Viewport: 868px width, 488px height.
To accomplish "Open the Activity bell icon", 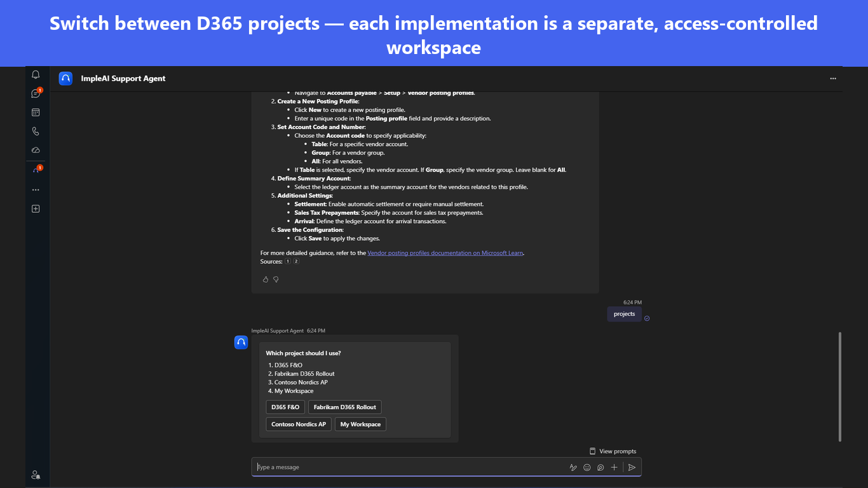I will coord(36,74).
